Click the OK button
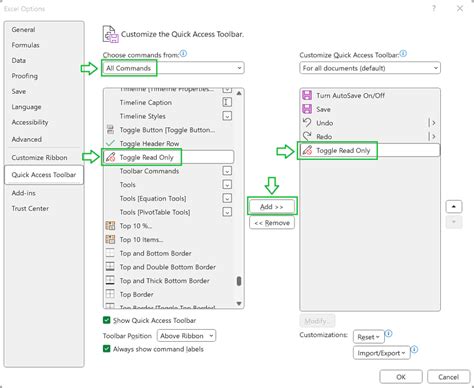The image size is (474, 388). click(x=401, y=377)
